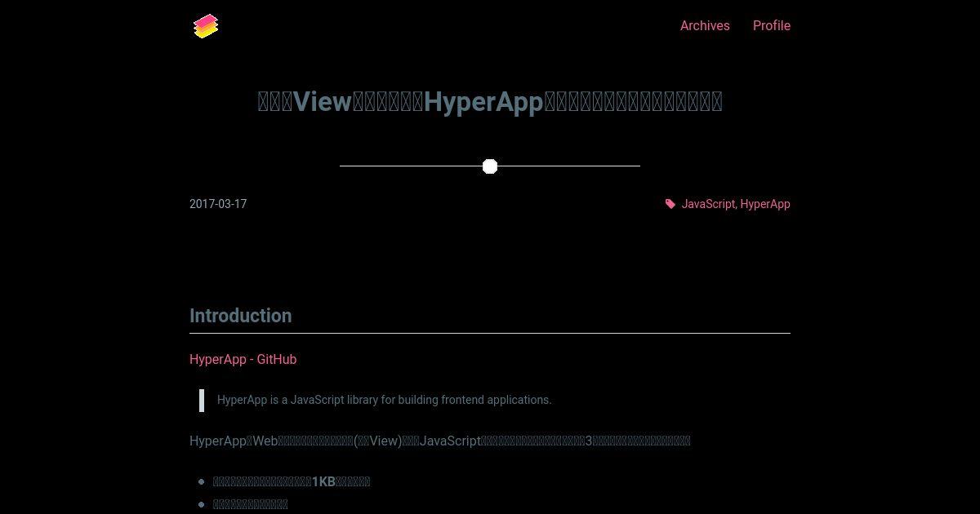Click the quote about building frontend applications
This screenshot has width=980, height=514.
coord(384,400)
